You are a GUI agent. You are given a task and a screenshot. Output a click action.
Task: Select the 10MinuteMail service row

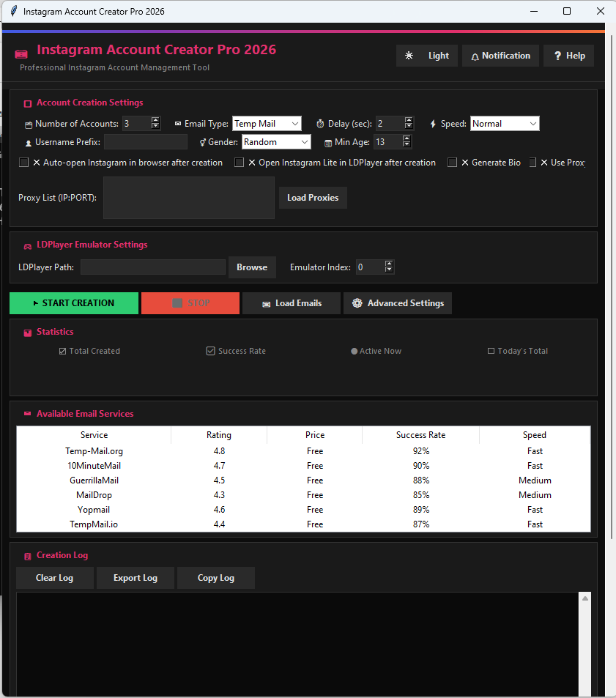click(303, 466)
